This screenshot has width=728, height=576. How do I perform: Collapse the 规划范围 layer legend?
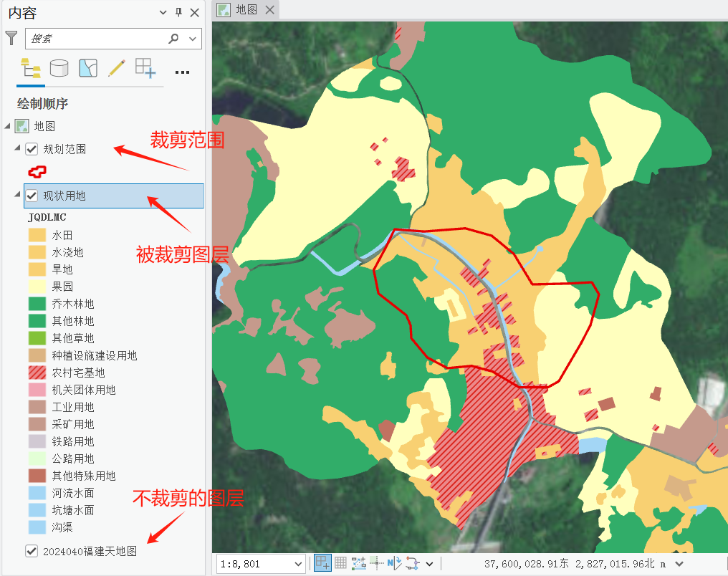click(17, 148)
